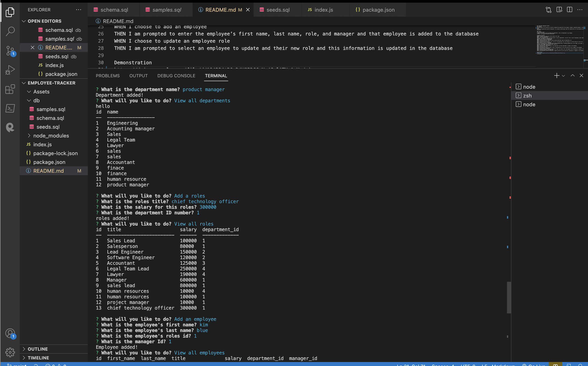Image resolution: width=588 pixels, height=366 pixels.
Task: Close the README.md editor tab
Action: 248,10
